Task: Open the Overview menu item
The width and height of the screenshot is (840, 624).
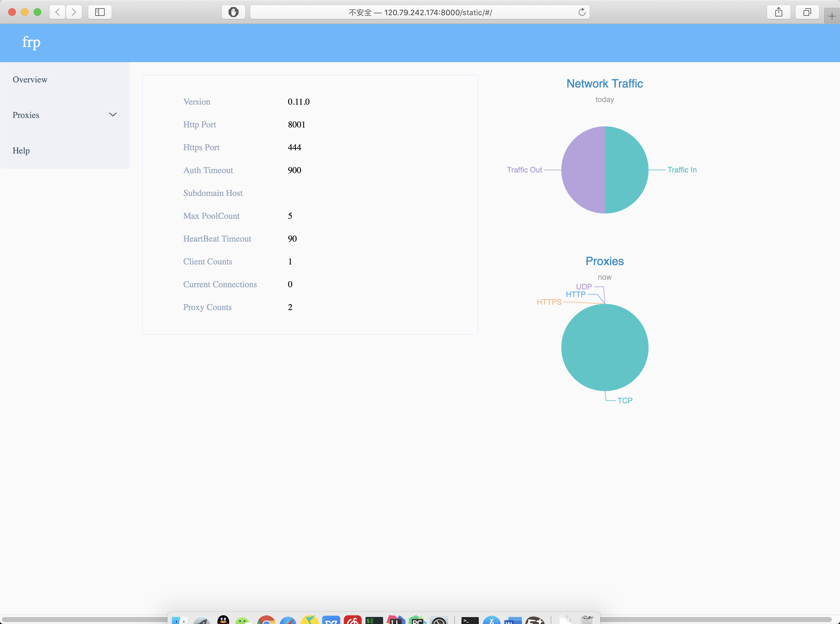Action: 30,80
